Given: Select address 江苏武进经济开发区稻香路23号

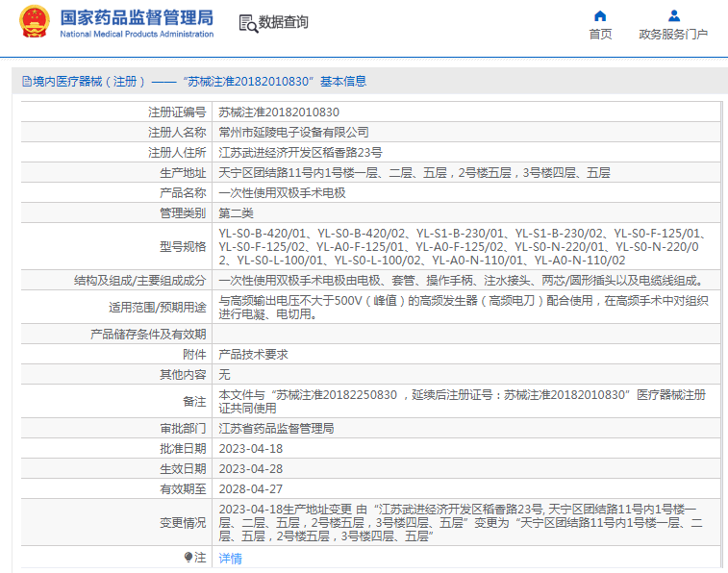Looking at the screenshot, I should tap(300, 153).
